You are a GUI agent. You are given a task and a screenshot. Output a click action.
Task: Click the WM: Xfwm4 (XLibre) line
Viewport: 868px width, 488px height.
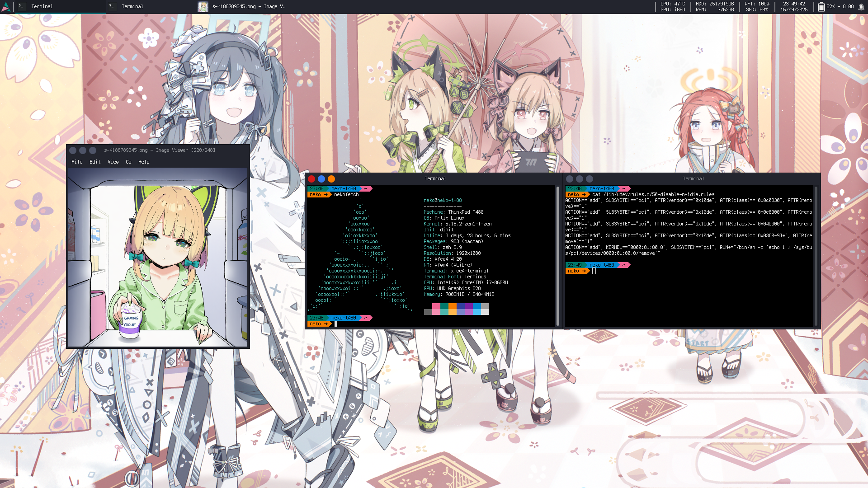[448, 265]
